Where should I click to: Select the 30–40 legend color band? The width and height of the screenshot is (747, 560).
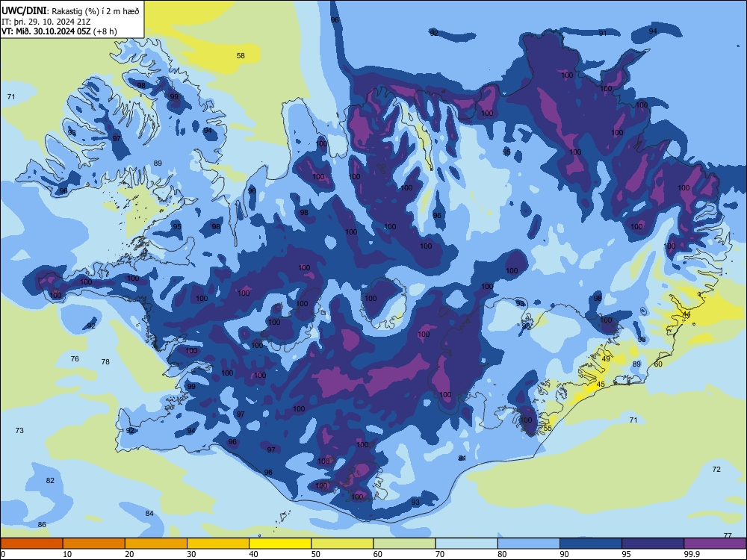pos(218,544)
